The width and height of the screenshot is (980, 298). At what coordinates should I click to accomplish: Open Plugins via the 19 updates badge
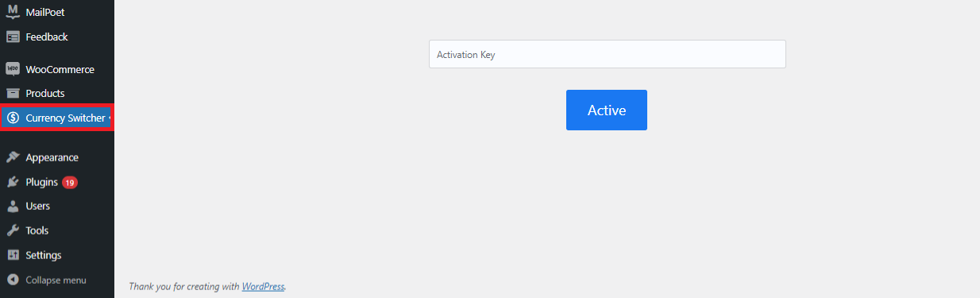pos(70,182)
